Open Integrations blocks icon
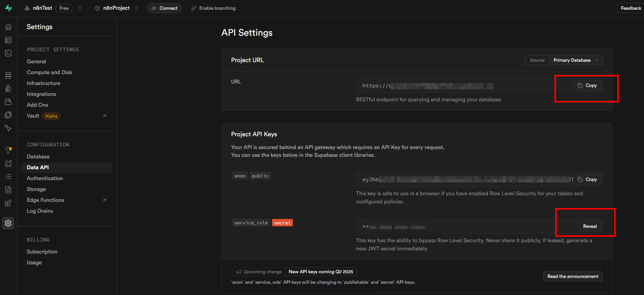The image size is (644, 295). pos(8,203)
